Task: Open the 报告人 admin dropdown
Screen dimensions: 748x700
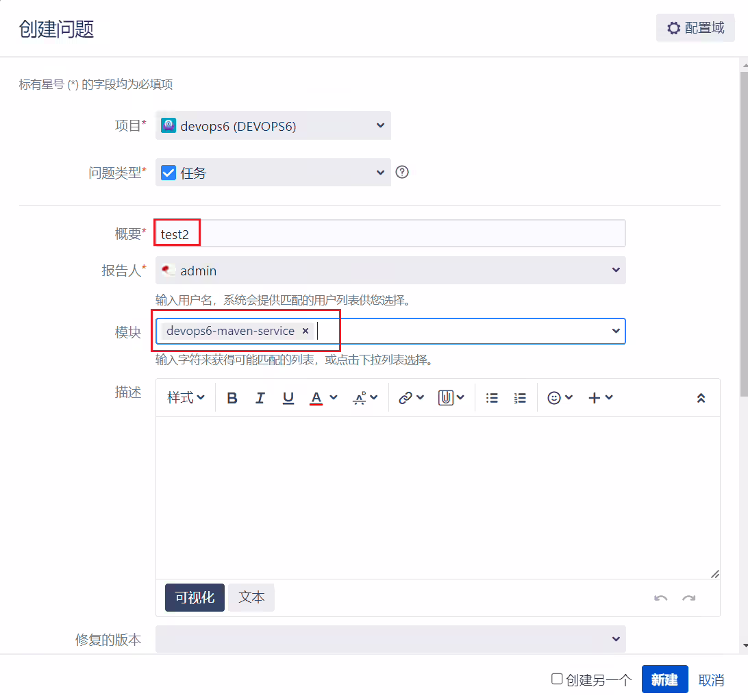Action: pos(390,271)
